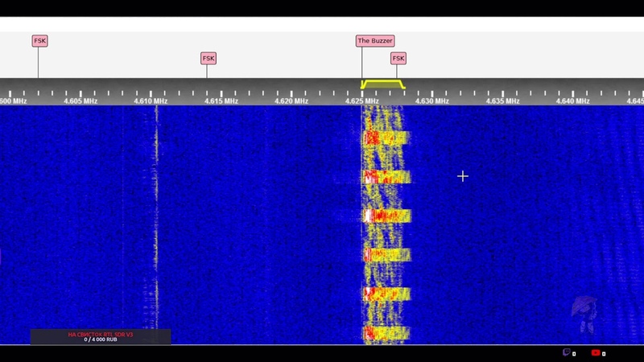644x362 pixels.
Task: Click the 0 / 4 000 RUB progress text
Action: click(x=101, y=339)
